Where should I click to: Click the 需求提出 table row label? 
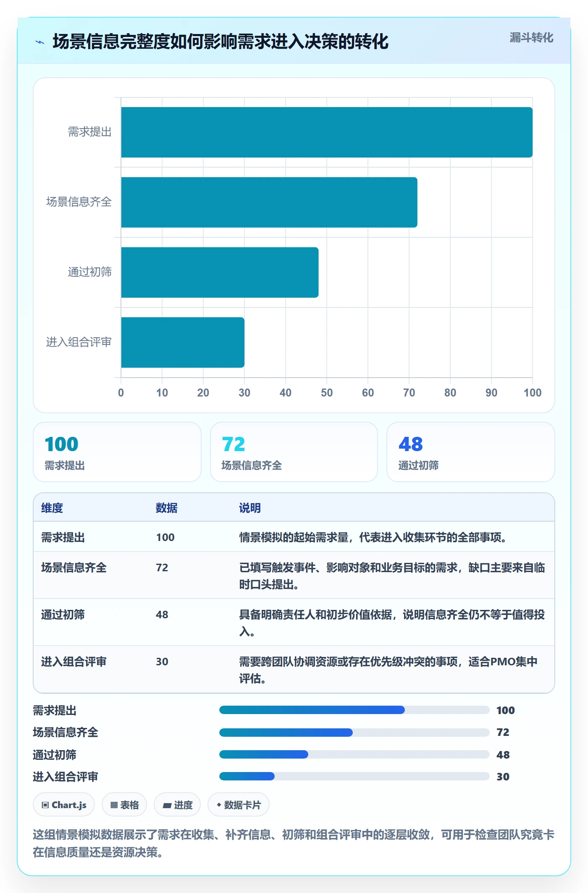(63, 537)
